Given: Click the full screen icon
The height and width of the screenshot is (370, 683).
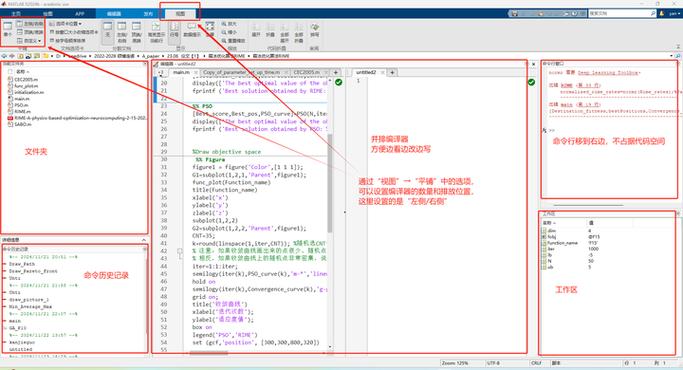Looking at the screenshot, I should tap(210, 29).
